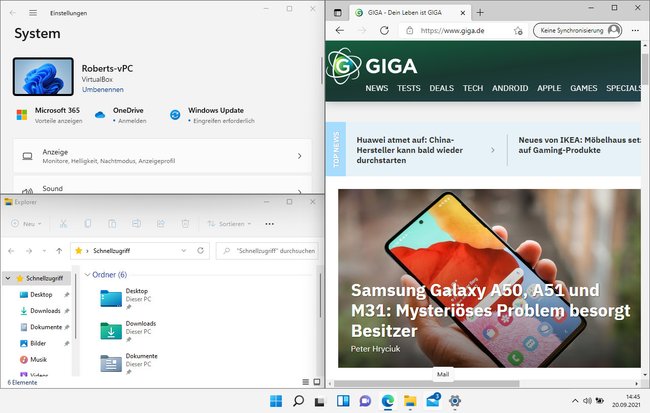Open the Anzeige display settings row
This screenshot has height=413, width=650.
162,156
